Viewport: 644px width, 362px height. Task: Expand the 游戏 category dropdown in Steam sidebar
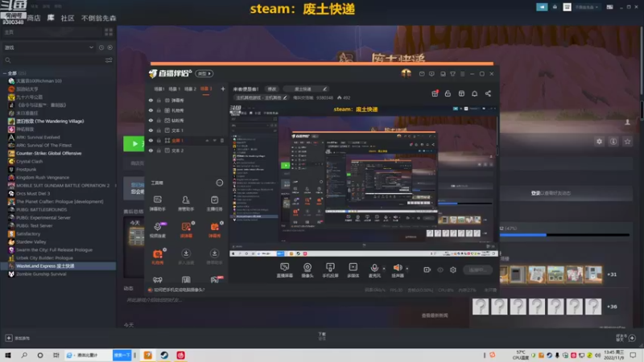point(91,47)
